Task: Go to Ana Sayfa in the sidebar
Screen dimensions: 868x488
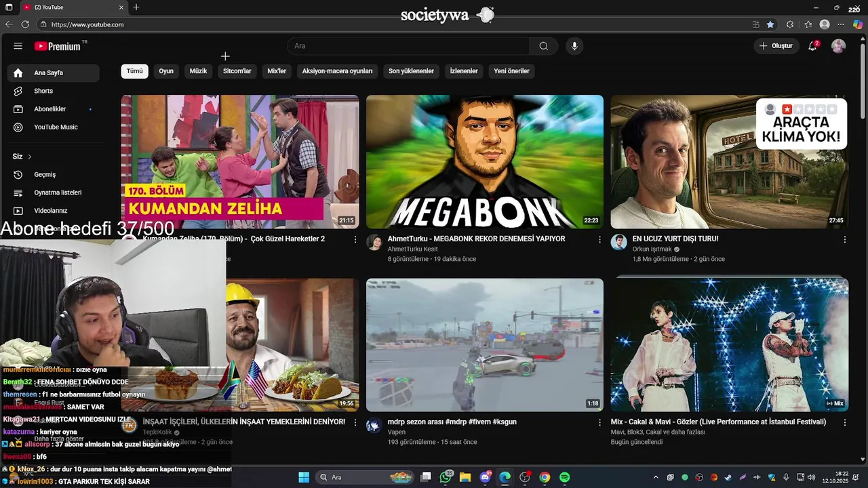Action: (x=54, y=73)
